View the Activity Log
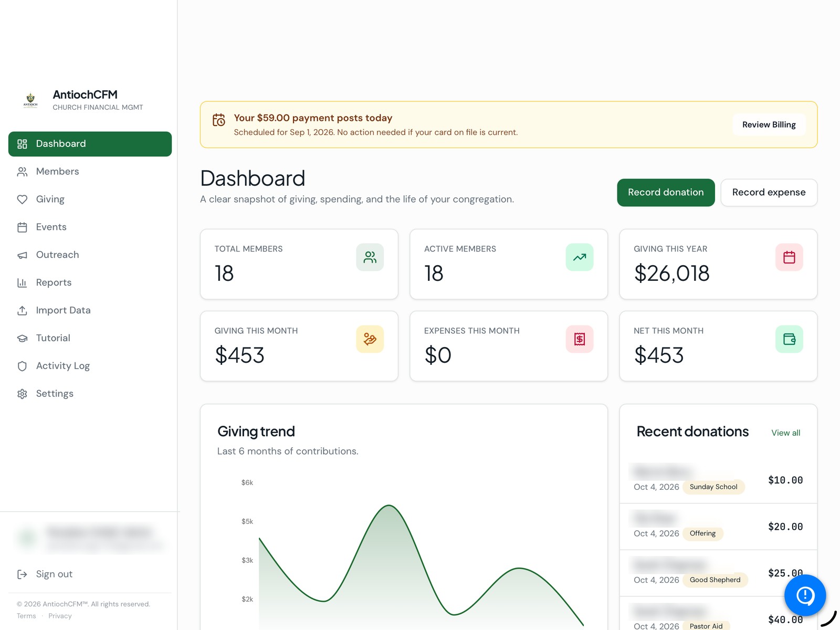 [90, 366]
